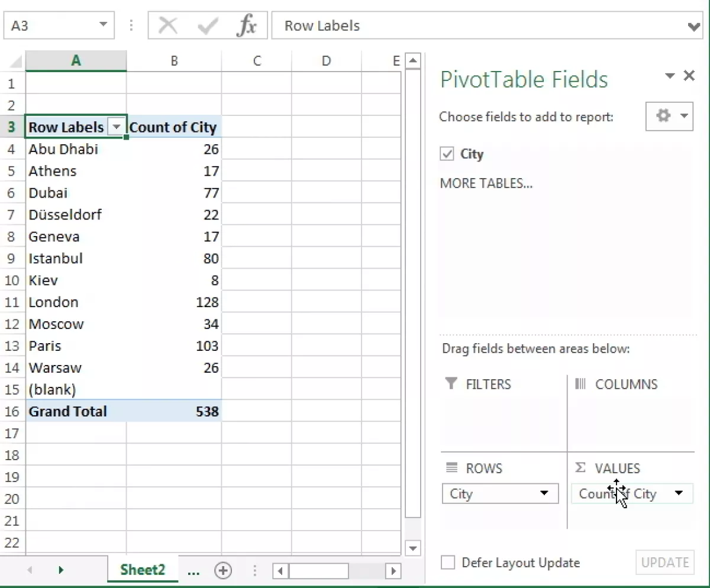The image size is (710, 588).
Task: Open the Row Labels filter dropdown
Action: 117,127
